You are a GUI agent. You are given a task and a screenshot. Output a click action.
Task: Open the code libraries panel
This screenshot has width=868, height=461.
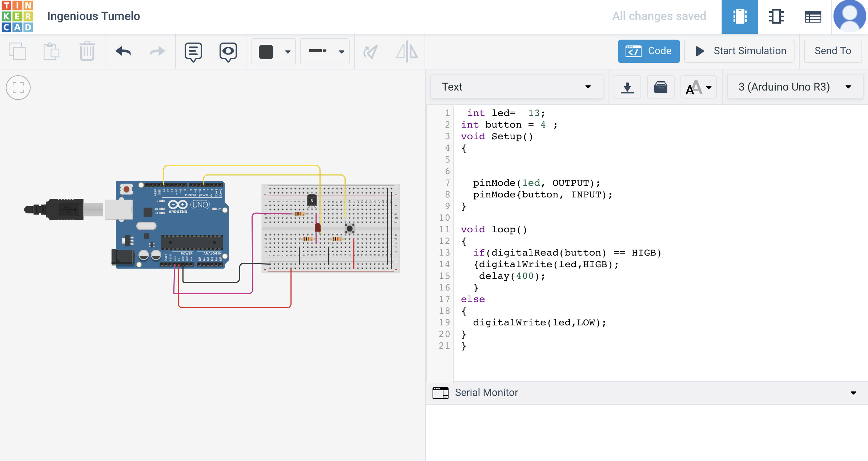[660, 87]
